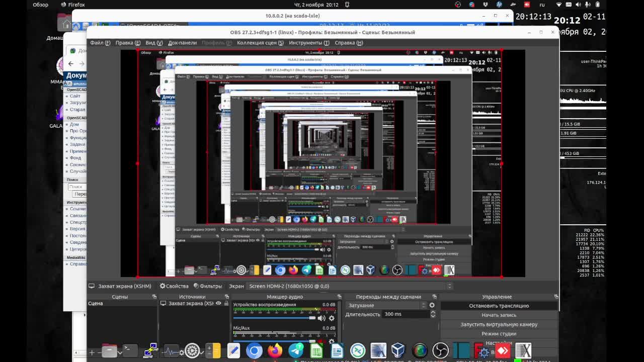Open the Док-панели menu
Viewport: 644px width, 362px height.
pyautogui.click(x=182, y=43)
